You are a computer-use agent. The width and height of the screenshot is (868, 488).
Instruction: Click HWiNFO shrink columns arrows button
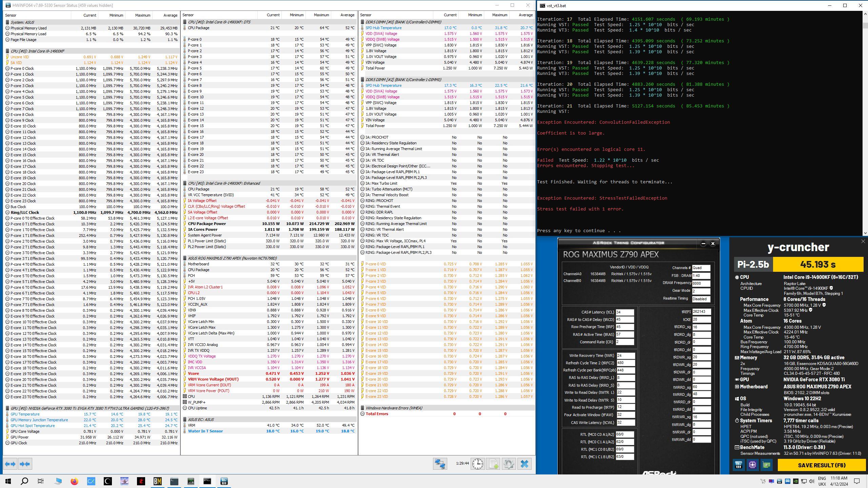coord(25,464)
